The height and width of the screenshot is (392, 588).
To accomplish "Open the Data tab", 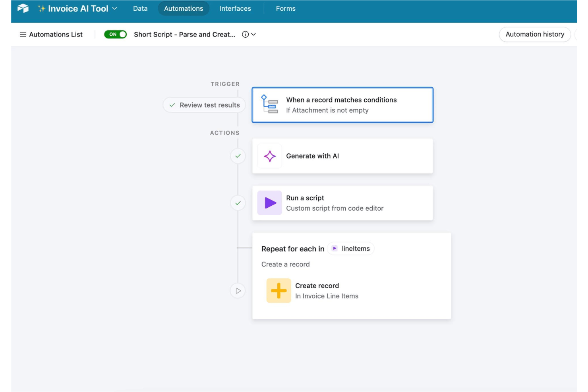I will coord(140,8).
